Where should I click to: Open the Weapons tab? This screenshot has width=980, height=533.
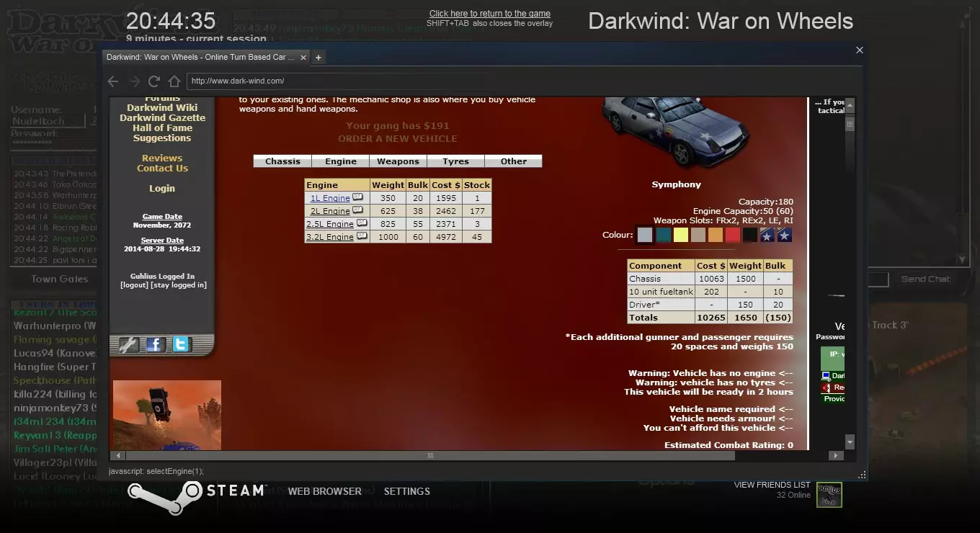pyautogui.click(x=398, y=161)
